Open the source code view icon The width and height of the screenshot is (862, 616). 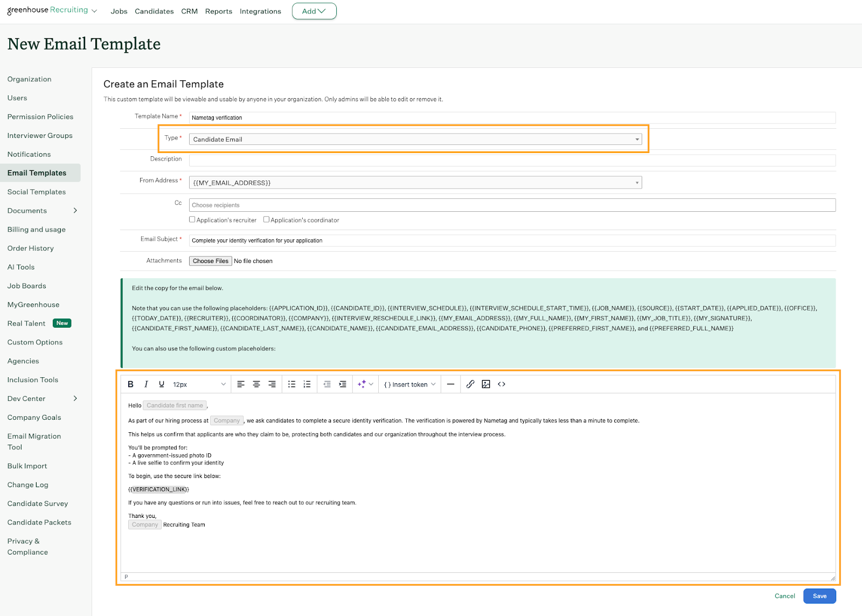point(502,384)
